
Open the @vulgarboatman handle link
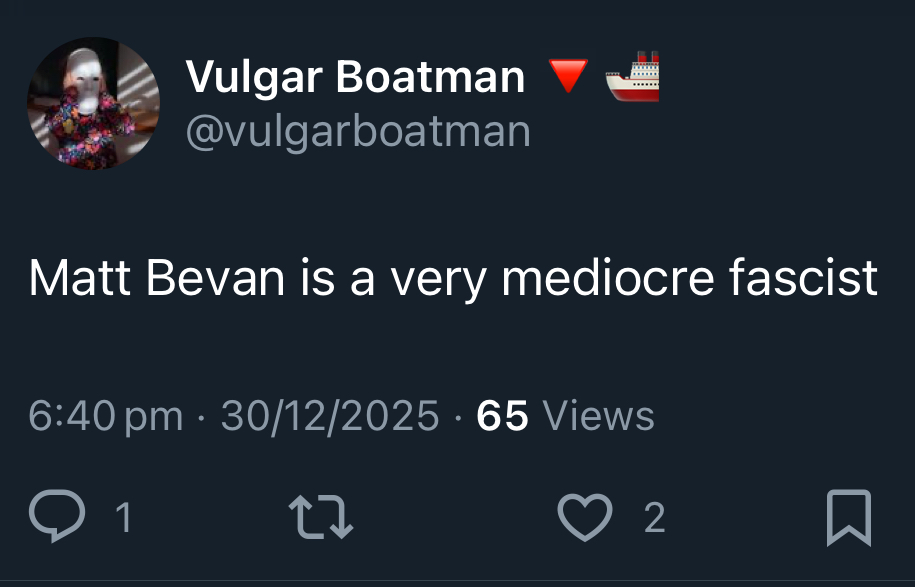pyautogui.click(x=358, y=131)
